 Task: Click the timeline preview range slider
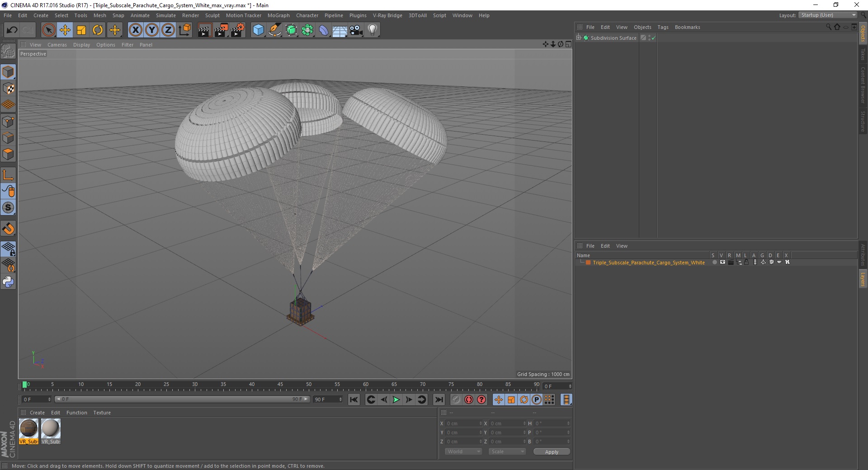182,399
